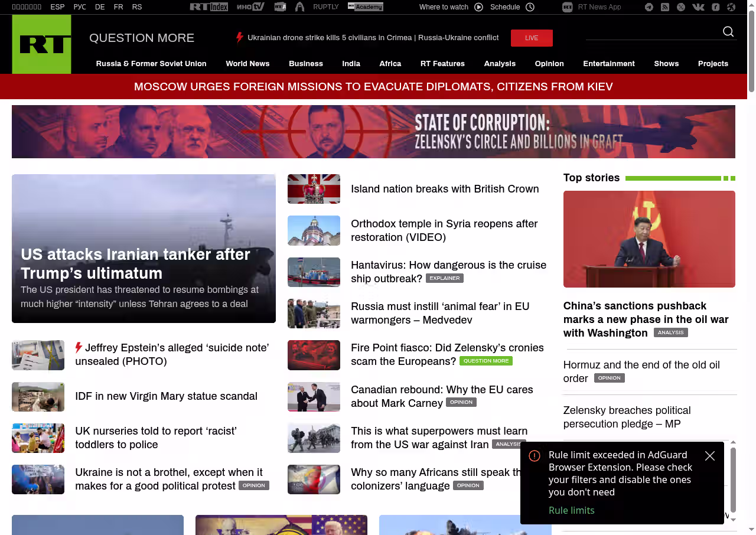756x535 pixels.
Task: Click the search magnifier icon
Action: 728,32
